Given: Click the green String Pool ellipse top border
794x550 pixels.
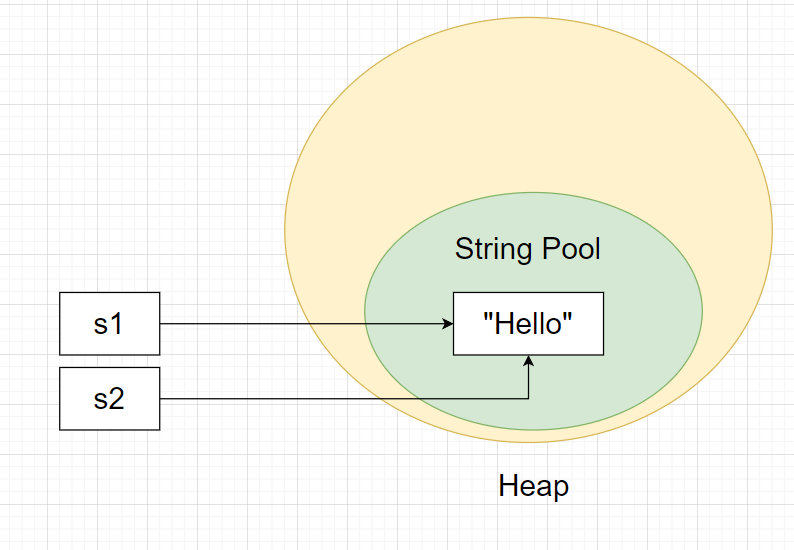Looking at the screenshot, I should [x=533, y=192].
